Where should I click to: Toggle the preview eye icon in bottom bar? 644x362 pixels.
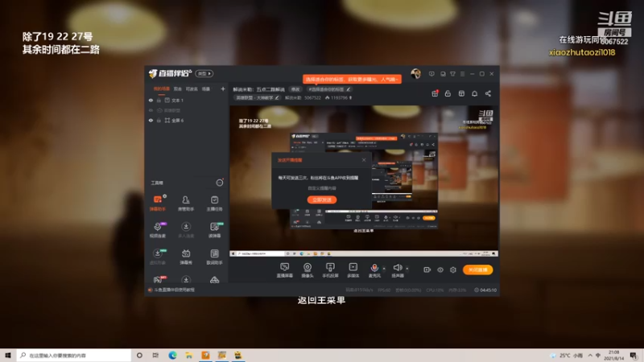[x=440, y=269]
